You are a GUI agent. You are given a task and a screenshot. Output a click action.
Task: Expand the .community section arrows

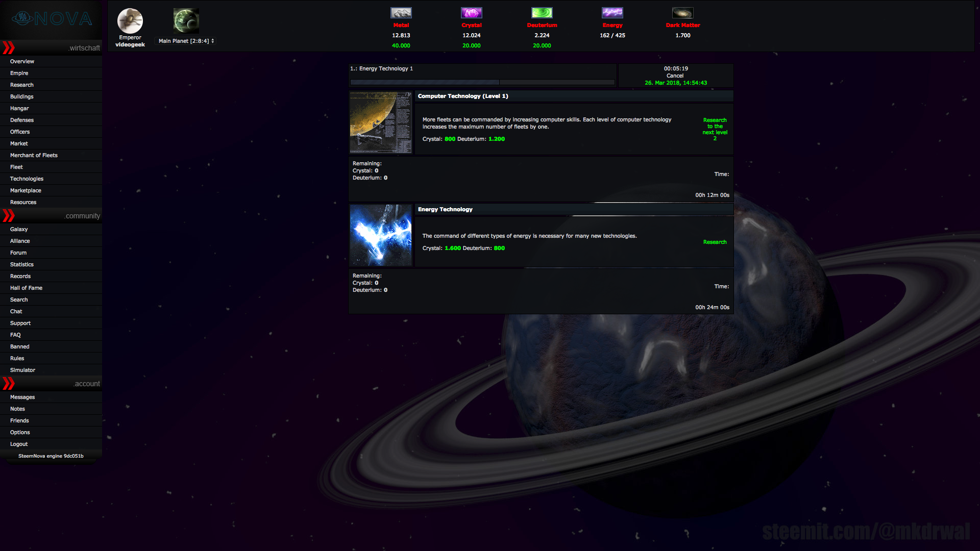pyautogui.click(x=8, y=215)
